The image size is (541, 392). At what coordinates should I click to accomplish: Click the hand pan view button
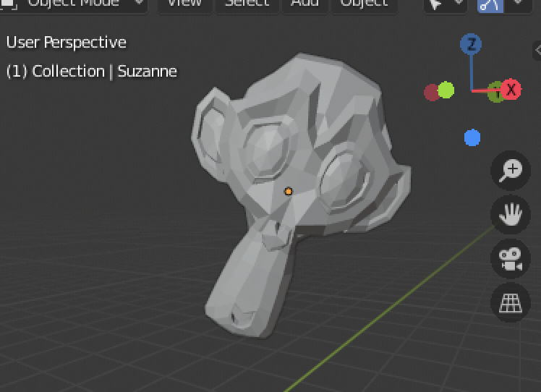pos(511,214)
